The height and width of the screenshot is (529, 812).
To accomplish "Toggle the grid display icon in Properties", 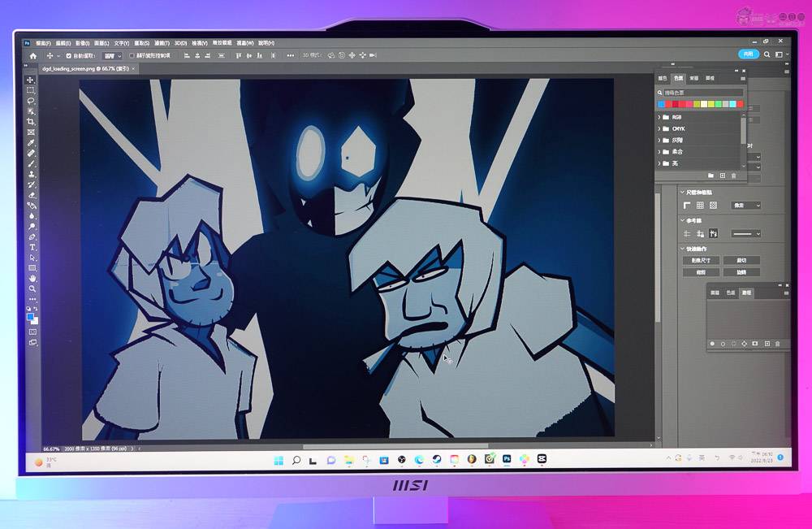I will click(x=700, y=206).
